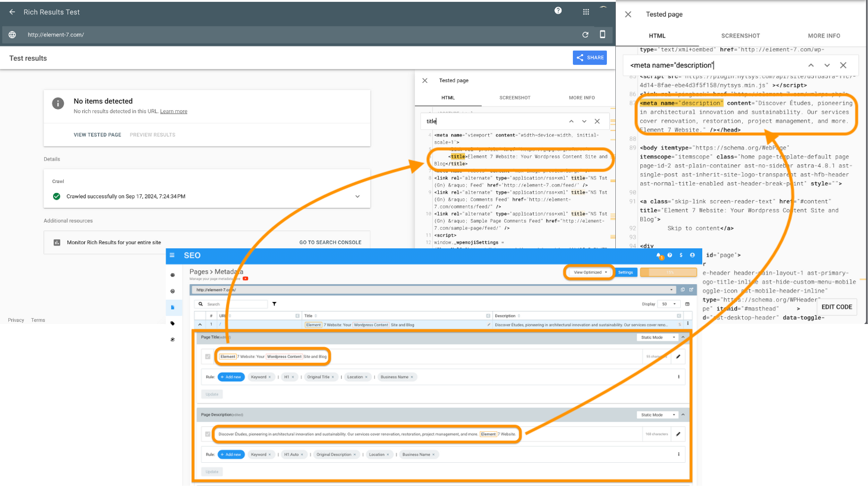Image resolution: width=868 pixels, height=486 pixels.
Task: Open the SEO user account icon
Action: pos(692,255)
